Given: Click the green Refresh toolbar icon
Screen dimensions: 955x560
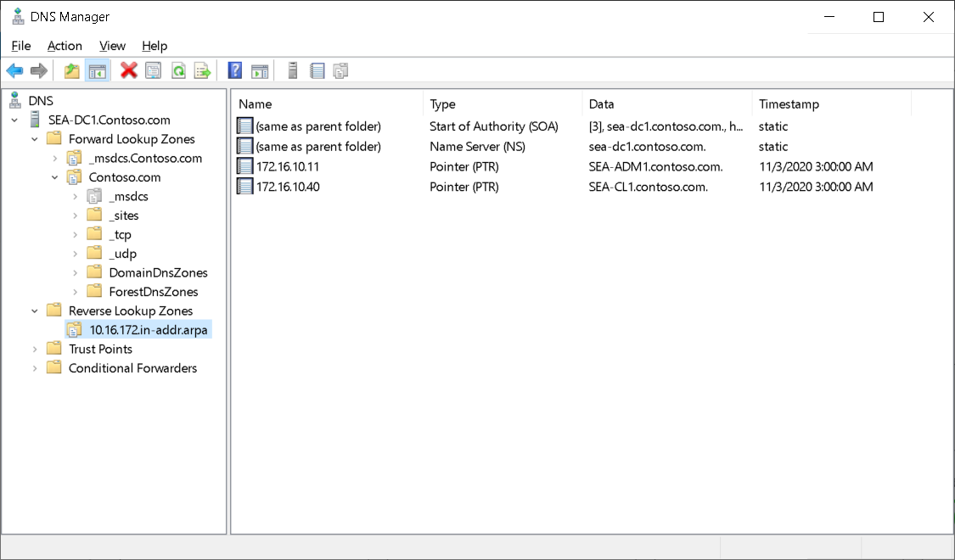Looking at the screenshot, I should (178, 71).
